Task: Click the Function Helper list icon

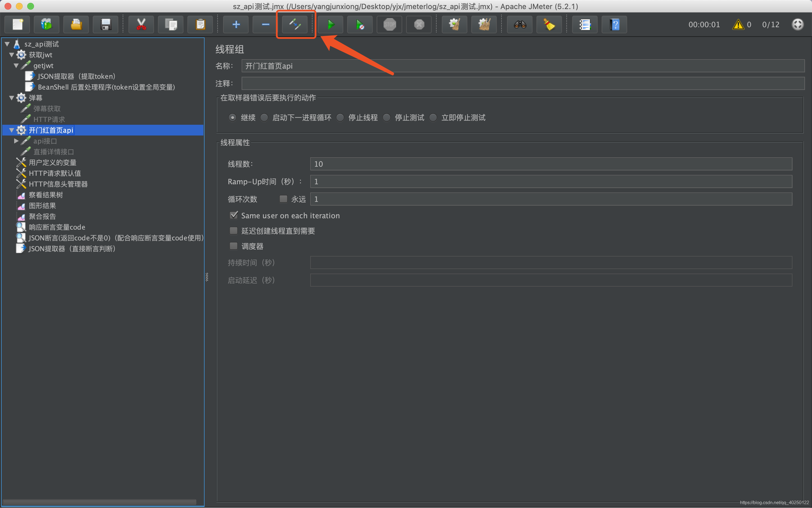Action: point(585,25)
